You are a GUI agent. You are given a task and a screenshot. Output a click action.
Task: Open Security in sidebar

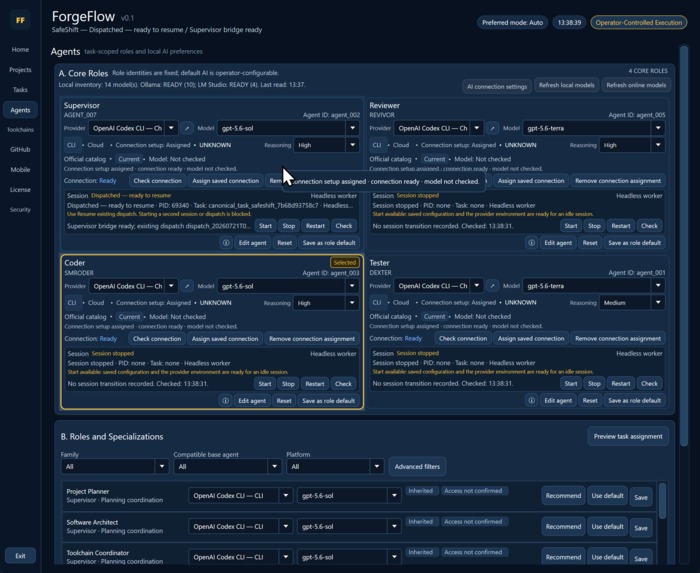click(20, 209)
